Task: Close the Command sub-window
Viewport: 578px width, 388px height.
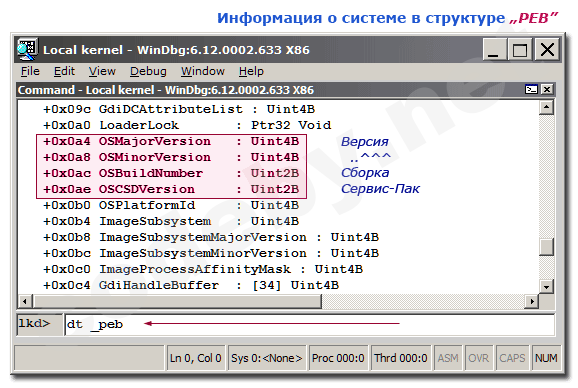Action: click(547, 90)
